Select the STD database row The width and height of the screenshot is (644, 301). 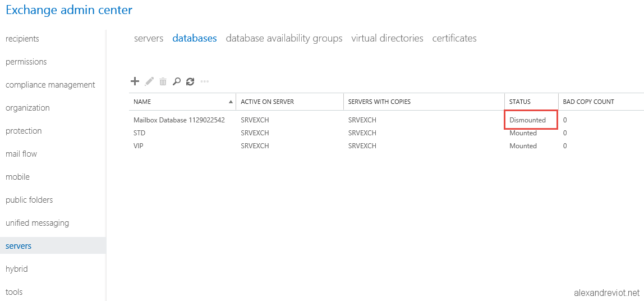tap(386, 133)
